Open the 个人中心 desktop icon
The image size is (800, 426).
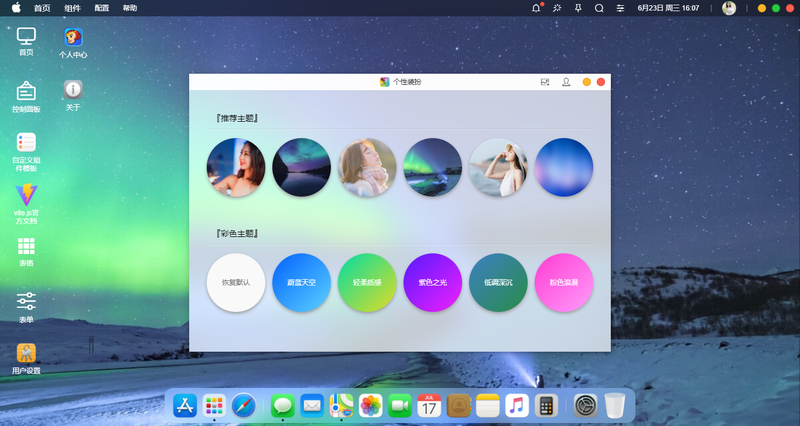(x=73, y=43)
